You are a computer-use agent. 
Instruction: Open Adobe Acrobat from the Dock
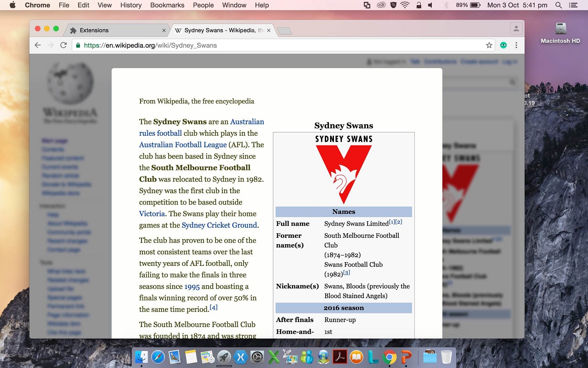click(340, 357)
